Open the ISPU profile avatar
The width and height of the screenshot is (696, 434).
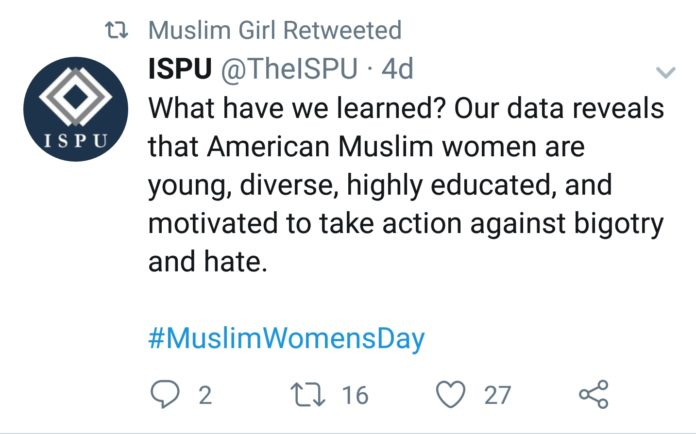click(76, 109)
